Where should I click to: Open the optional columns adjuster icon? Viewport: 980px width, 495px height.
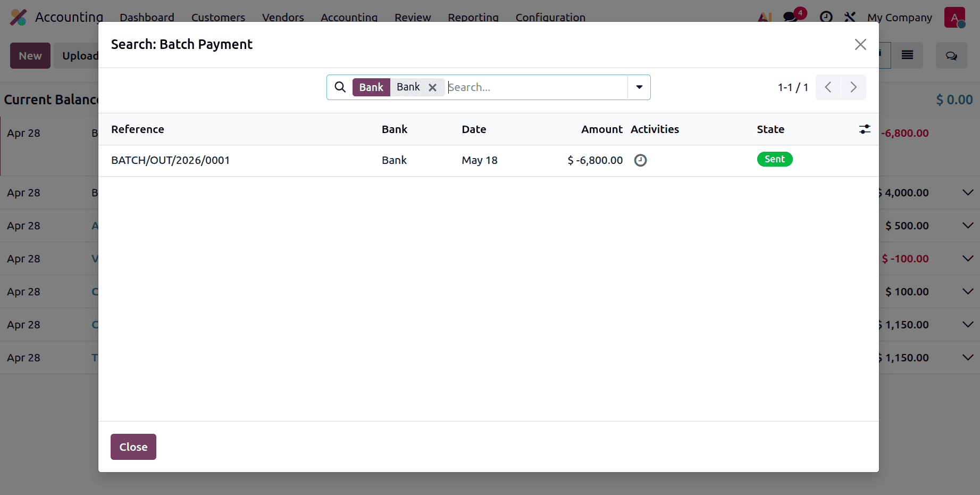[865, 129]
